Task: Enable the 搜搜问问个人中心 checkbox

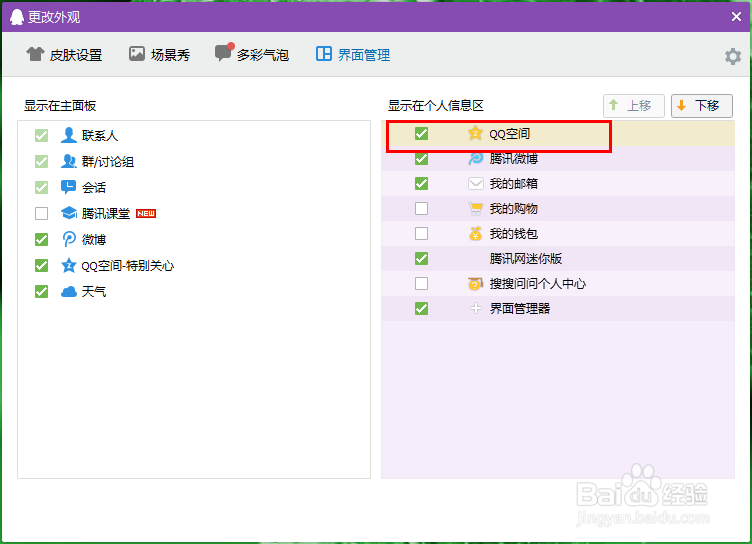Action: pos(422,284)
